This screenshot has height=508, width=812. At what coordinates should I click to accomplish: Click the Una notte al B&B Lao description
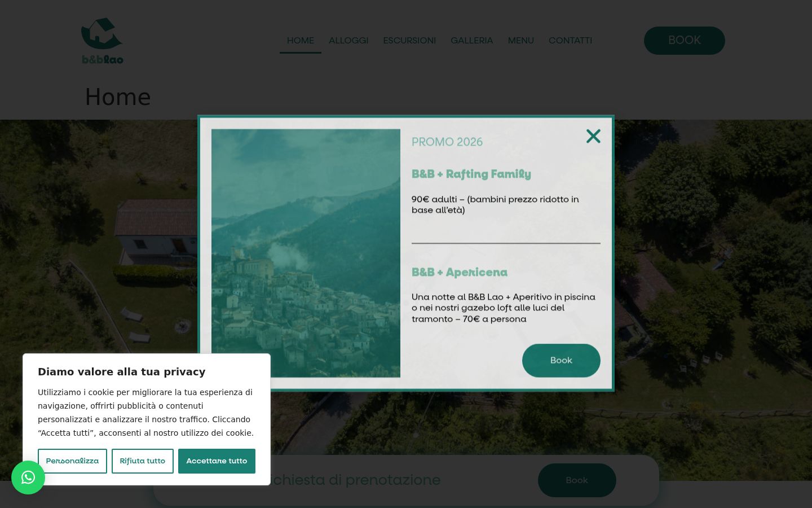(x=504, y=308)
